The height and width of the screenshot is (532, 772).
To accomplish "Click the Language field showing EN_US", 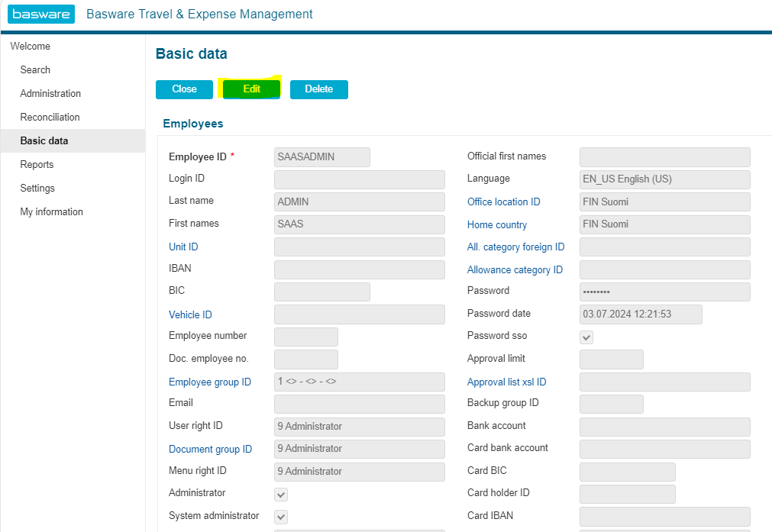I will [x=664, y=179].
